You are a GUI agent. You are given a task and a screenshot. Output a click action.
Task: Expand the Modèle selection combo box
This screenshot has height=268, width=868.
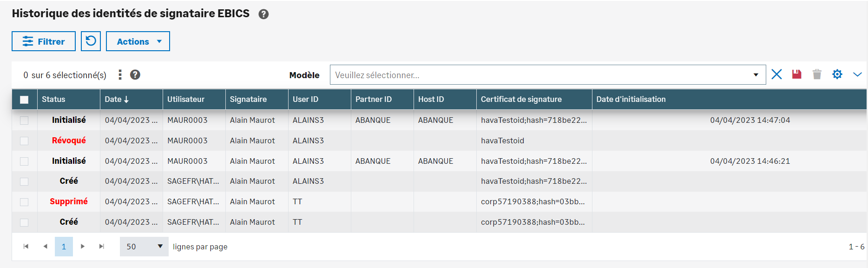[547, 75]
